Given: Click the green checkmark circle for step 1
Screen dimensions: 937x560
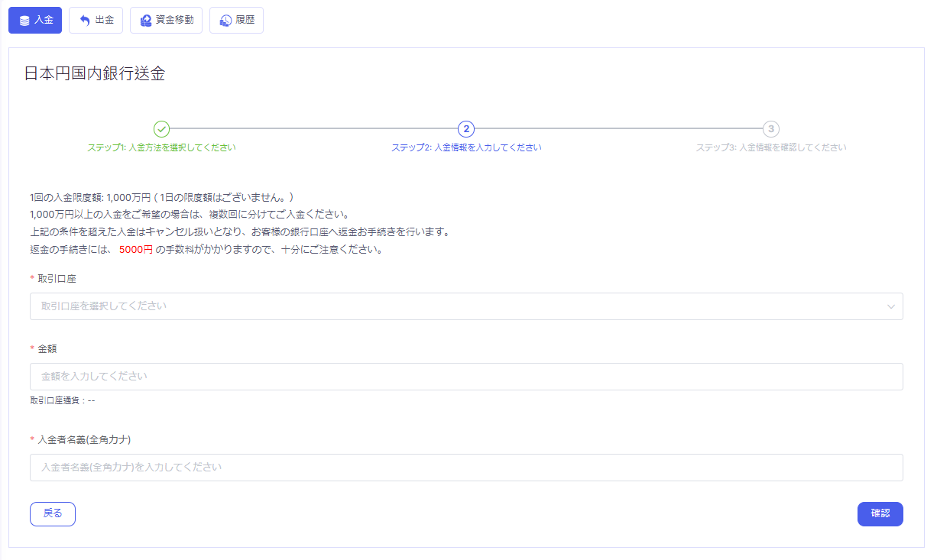Looking at the screenshot, I should point(161,128).
